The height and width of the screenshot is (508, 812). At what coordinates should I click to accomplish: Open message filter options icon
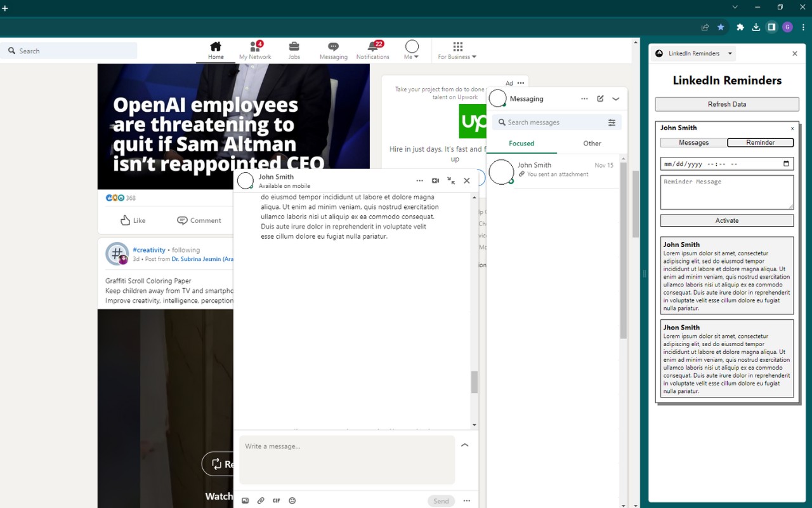coord(612,123)
